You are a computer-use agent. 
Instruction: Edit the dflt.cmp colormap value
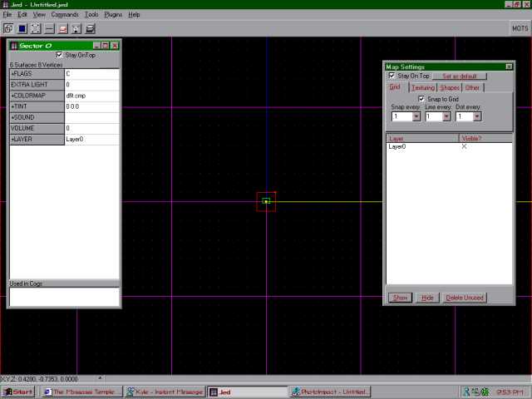tap(92, 96)
